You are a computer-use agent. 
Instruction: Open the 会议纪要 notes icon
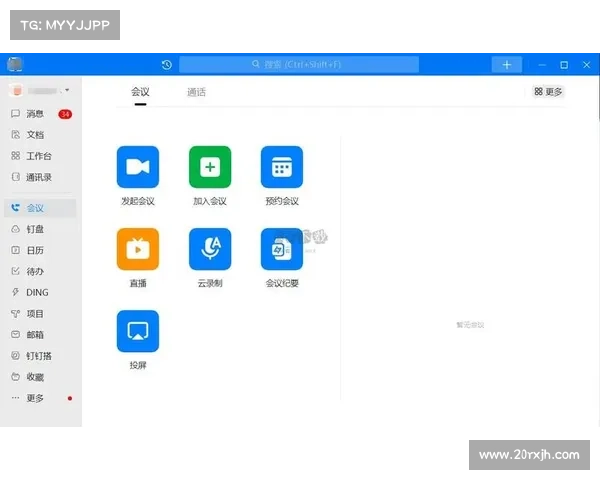pyautogui.click(x=282, y=249)
